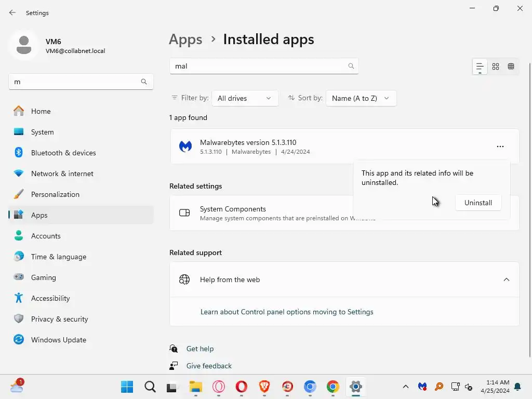Select Apps in the sidebar

click(x=81, y=215)
